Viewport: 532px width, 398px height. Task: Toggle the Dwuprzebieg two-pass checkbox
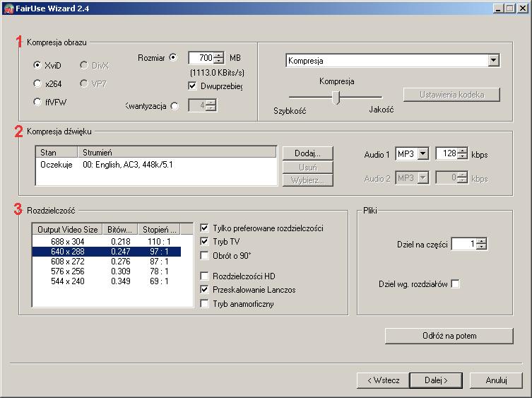point(192,86)
